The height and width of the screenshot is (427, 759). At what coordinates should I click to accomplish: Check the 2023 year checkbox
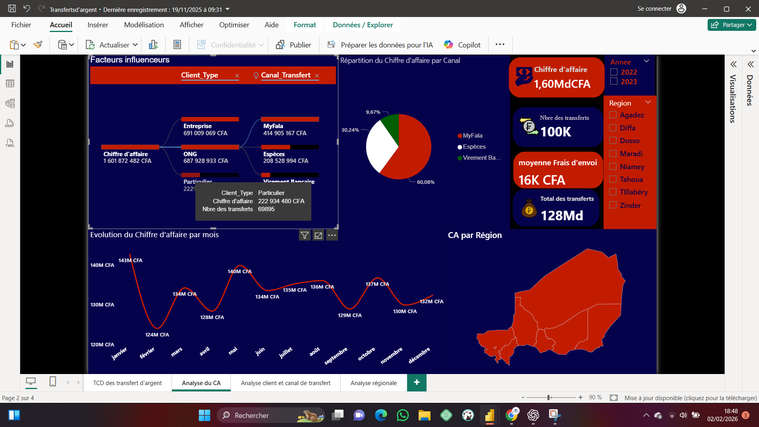pos(614,81)
